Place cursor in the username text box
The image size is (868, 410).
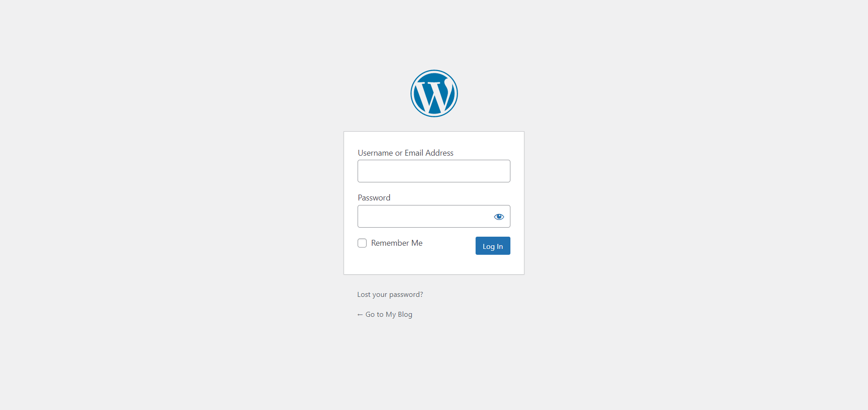[x=434, y=171]
